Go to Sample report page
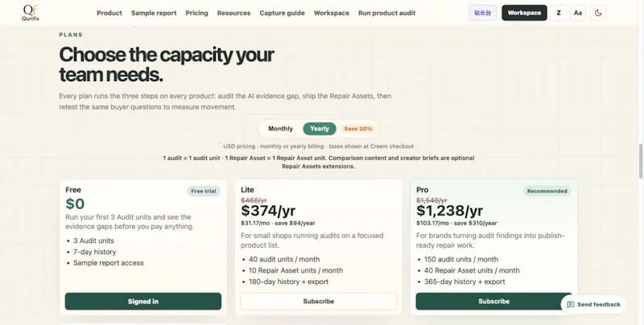The width and height of the screenshot is (644, 325). click(x=154, y=13)
